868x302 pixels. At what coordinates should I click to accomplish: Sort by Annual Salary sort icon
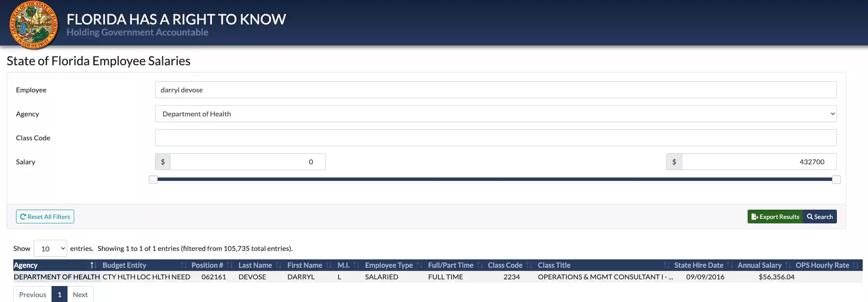click(x=788, y=265)
